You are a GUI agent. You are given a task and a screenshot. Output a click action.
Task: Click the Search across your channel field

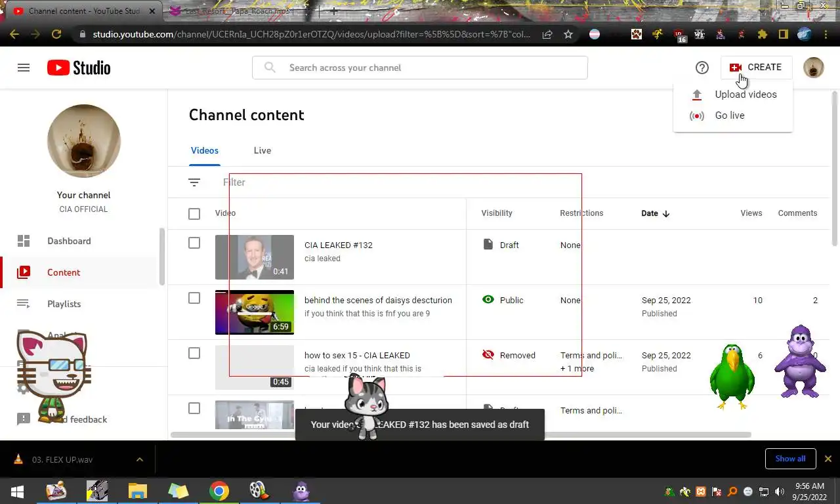click(x=420, y=68)
